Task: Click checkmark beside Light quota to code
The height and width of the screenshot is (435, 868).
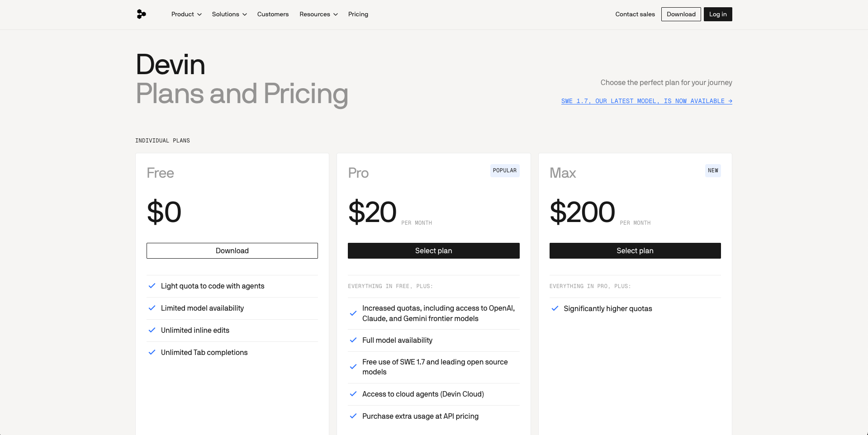Action: tap(152, 286)
